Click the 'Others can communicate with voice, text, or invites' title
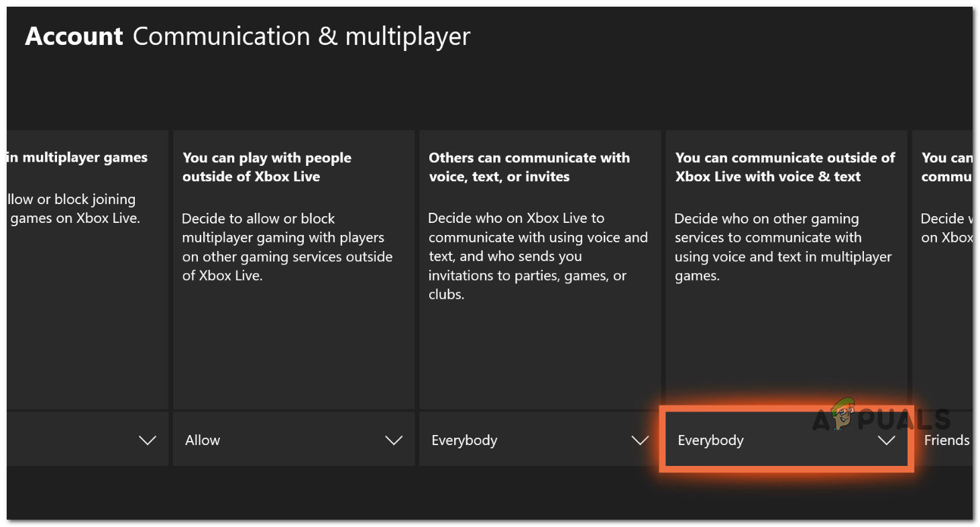Screen dimensions: 980x527 point(529,167)
